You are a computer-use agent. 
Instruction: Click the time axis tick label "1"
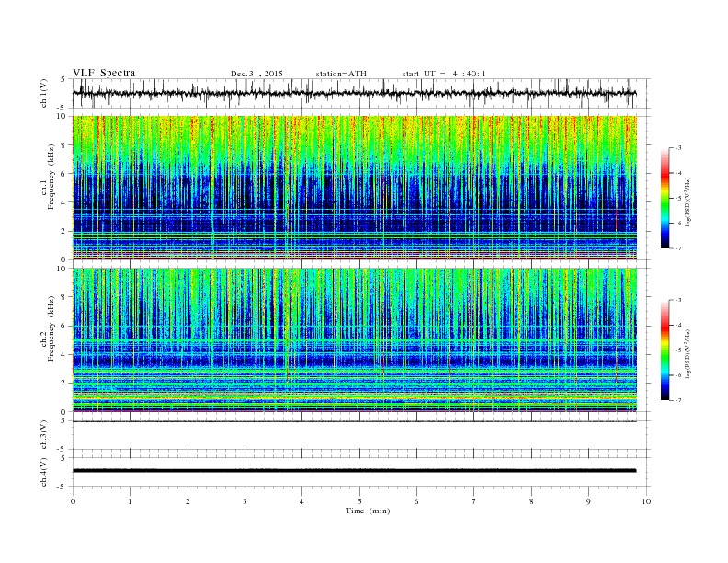[130, 501]
